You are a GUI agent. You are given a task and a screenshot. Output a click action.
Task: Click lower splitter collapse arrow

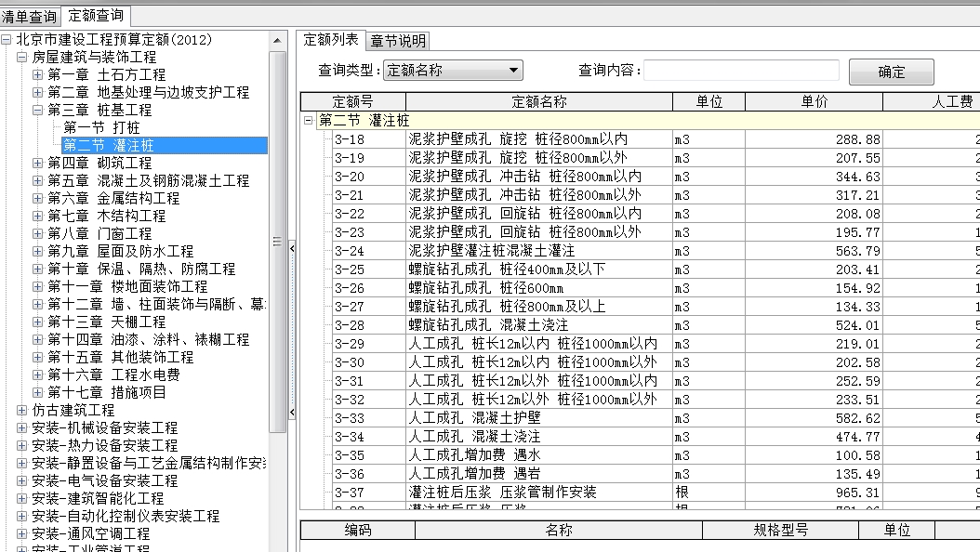(x=292, y=412)
